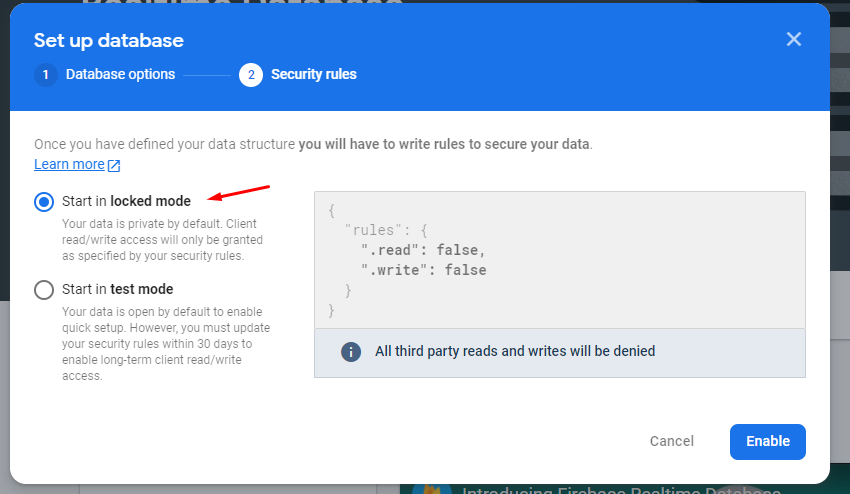Click the ".write": false rule line
Image resolution: width=850 pixels, height=494 pixels.
(x=423, y=270)
